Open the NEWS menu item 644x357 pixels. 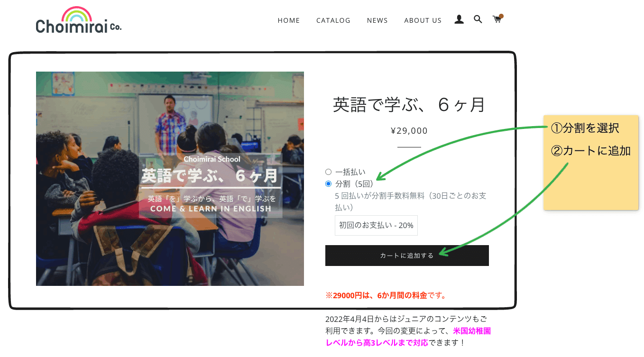(x=377, y=20)
